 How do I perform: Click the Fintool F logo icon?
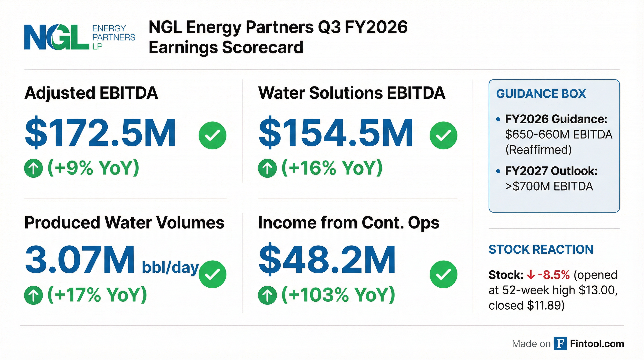560,344
